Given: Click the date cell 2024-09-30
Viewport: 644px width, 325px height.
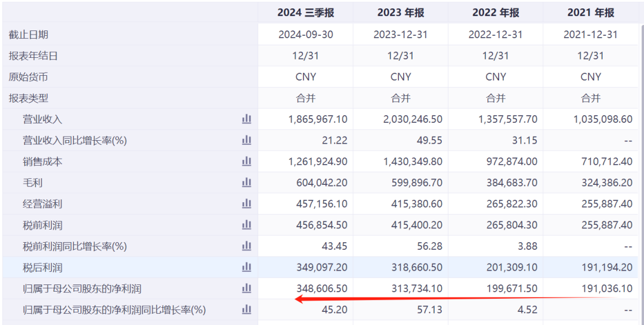Looking at the screenshot, I should (x=305, y=35).
